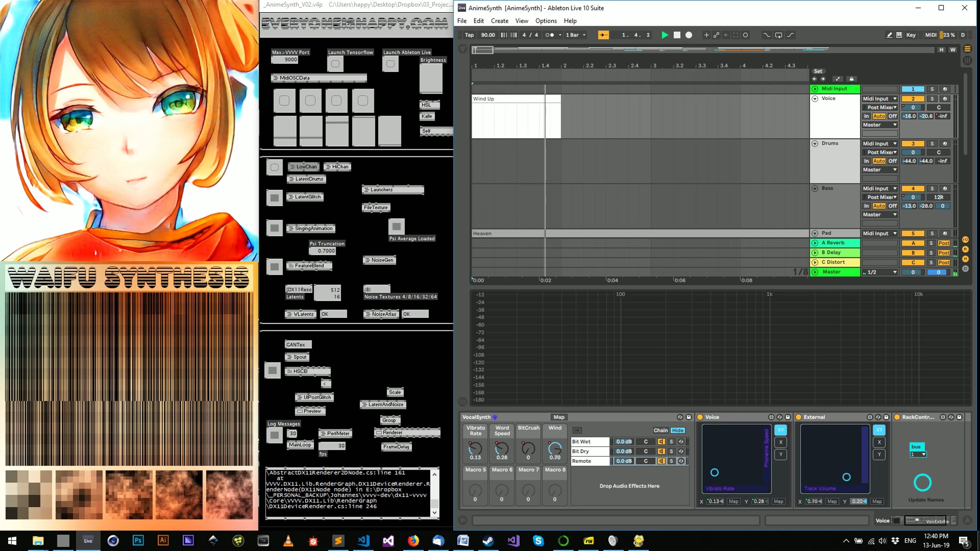Open Voice track Midi Input dropdown

880,99
